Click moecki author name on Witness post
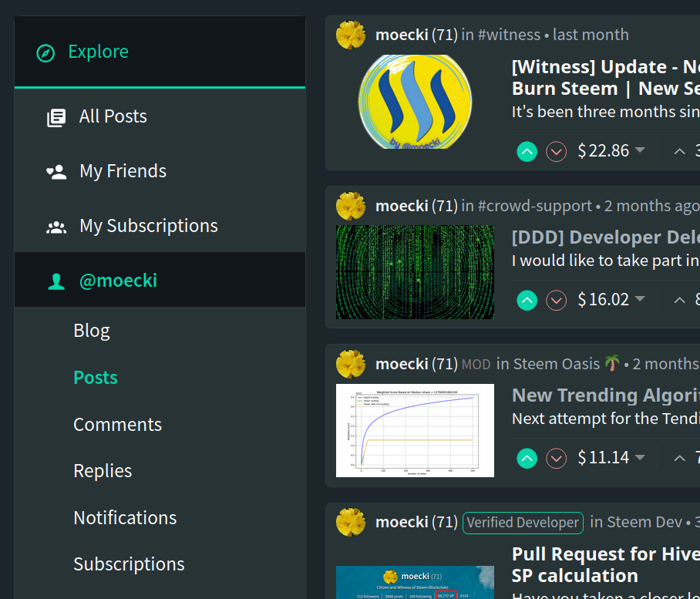 (402, 35)
